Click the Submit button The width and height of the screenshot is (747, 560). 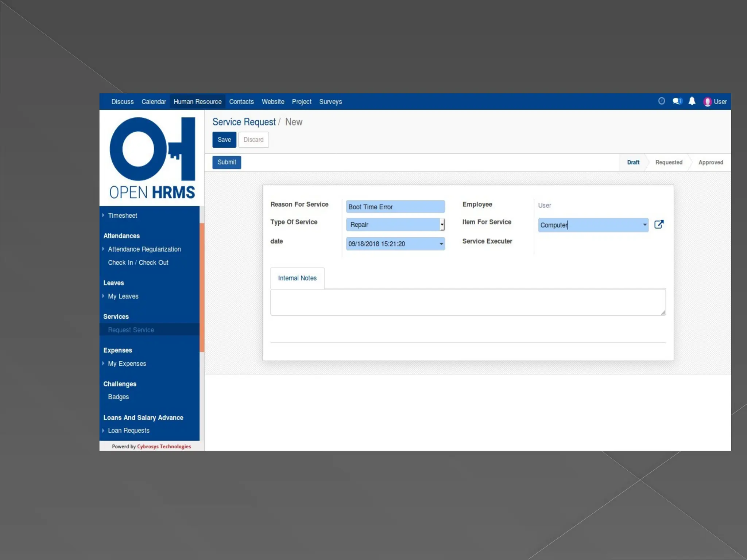point(227,162)
